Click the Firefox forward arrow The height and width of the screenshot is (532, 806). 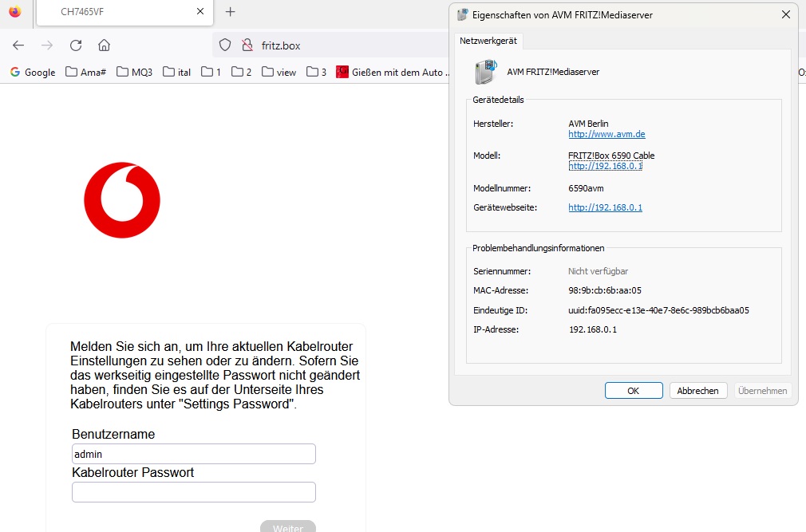click(x=47, y=45)
